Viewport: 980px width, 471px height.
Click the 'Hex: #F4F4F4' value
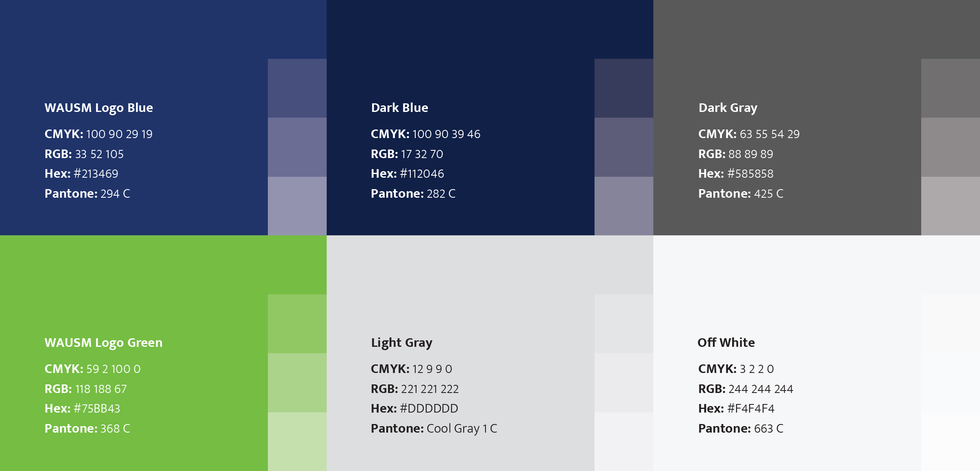[x=737, y=408]
